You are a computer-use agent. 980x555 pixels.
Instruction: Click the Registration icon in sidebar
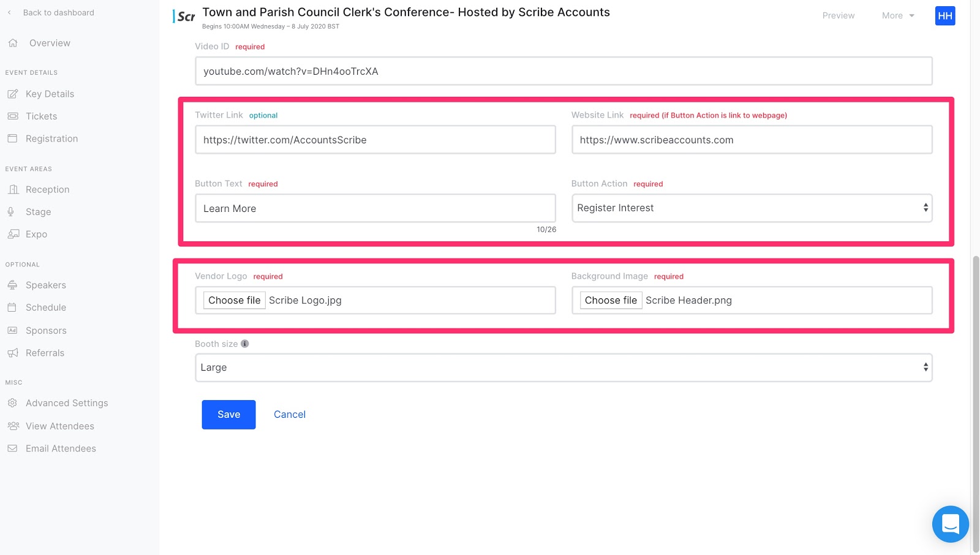tap(13, 138)
